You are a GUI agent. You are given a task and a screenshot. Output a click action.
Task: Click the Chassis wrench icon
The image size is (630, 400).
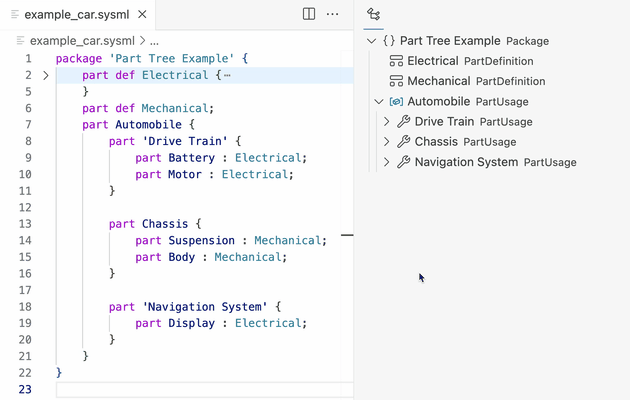point(404,142)
